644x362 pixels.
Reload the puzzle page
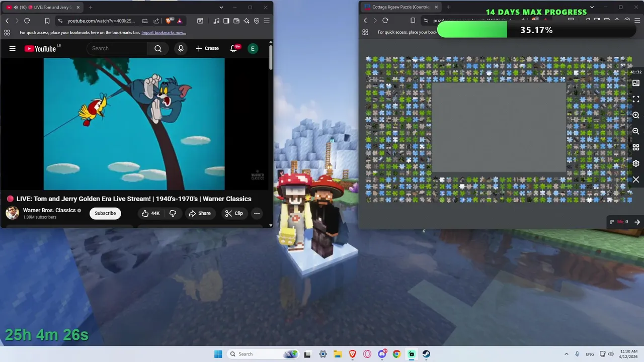coord(385,20)
